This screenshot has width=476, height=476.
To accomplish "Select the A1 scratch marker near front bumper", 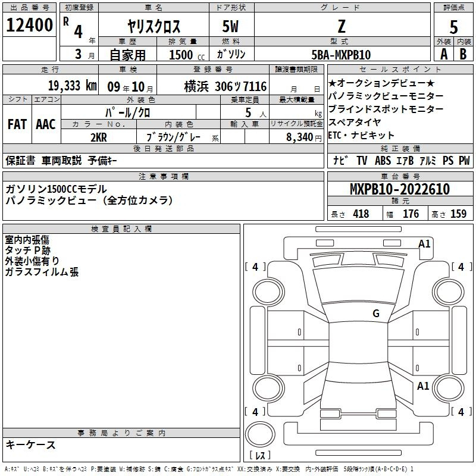I will pyautogui.click(x=424, y=243).
